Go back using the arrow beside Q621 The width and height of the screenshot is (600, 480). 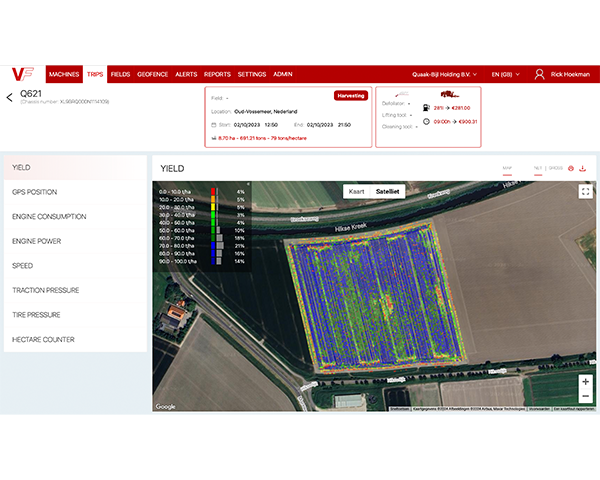click(x=10, y=97)
